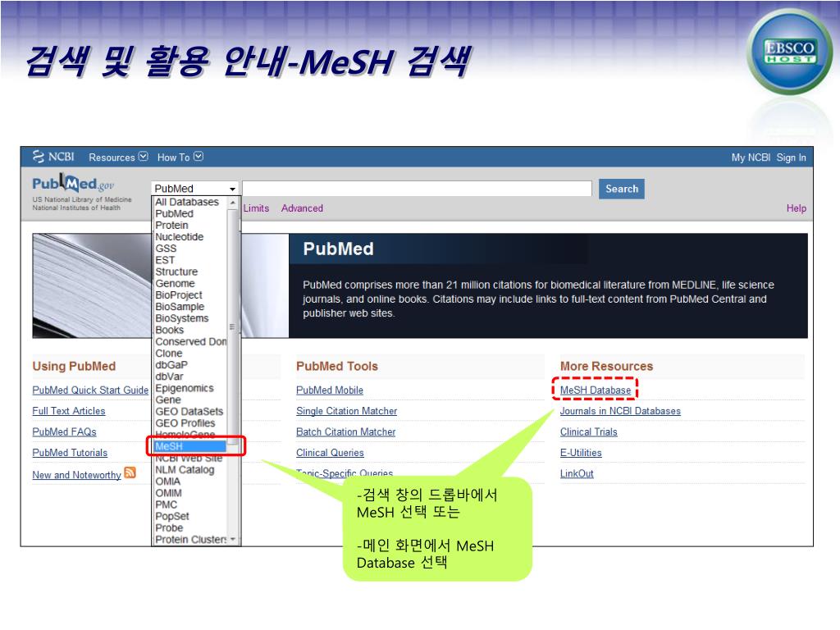Pick Conserved Domains in database list
The width and height of the screenshot is (840, 630).
click(190, 342)
